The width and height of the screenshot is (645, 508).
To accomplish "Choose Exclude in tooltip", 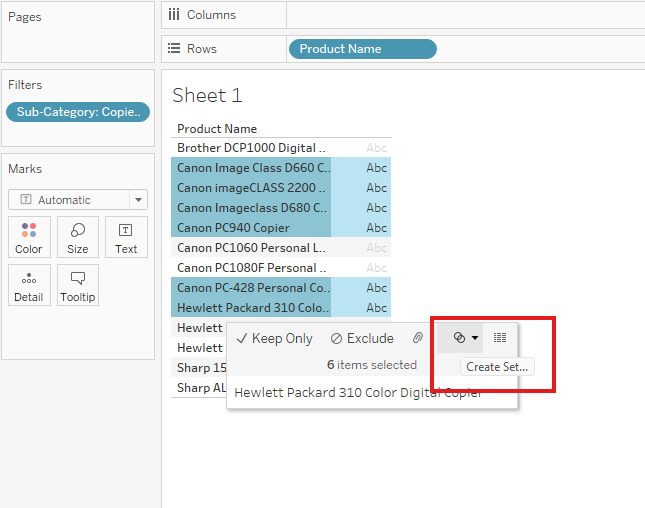I will click(362, 338).
